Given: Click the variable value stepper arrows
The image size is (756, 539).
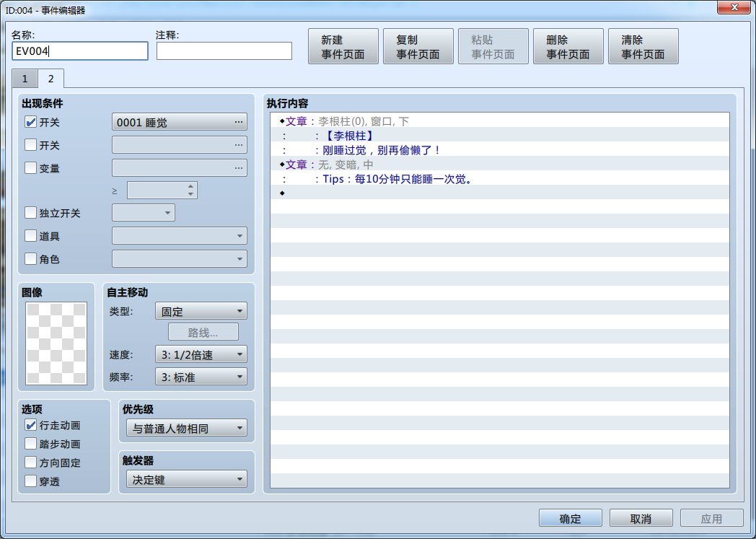Looking at the screenshot, I should [x=191, y=190].
